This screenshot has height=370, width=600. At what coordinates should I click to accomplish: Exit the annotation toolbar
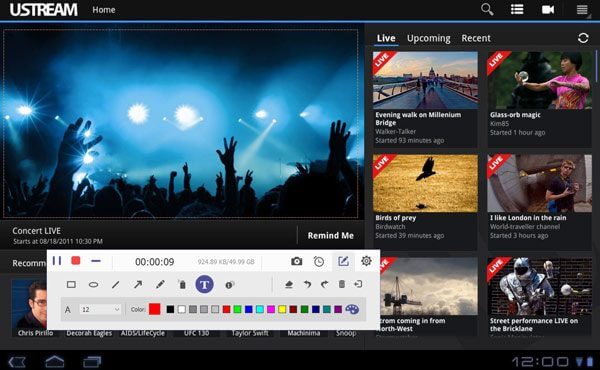click(358, 284)
